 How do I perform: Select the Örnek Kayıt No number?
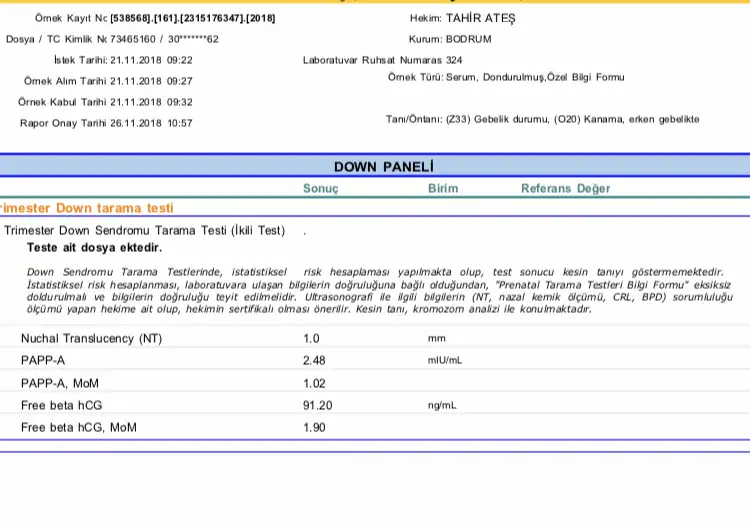click(x=186, y=18)
